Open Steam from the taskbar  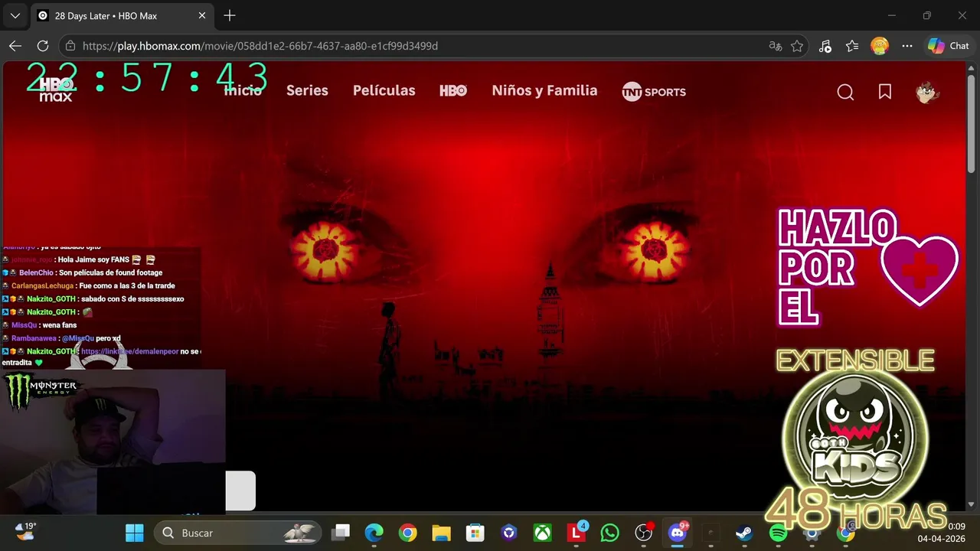(744, 533)
